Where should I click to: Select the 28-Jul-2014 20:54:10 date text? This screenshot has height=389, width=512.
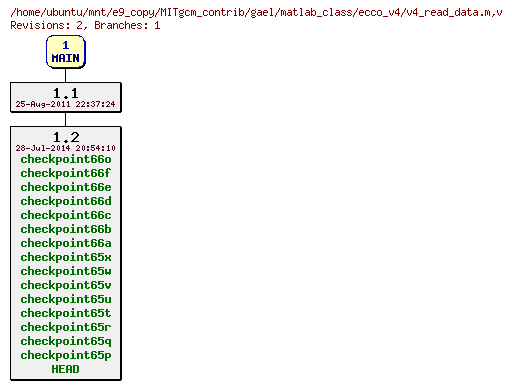click(66, 148)
